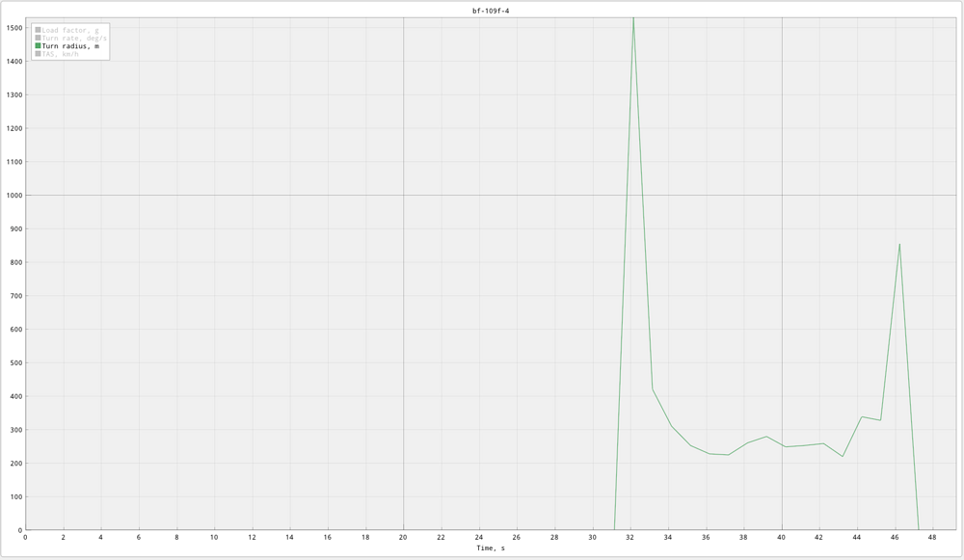Click the 32 tick on time axis
Viewport: 964px width, 560px height.
coord(630,538)
